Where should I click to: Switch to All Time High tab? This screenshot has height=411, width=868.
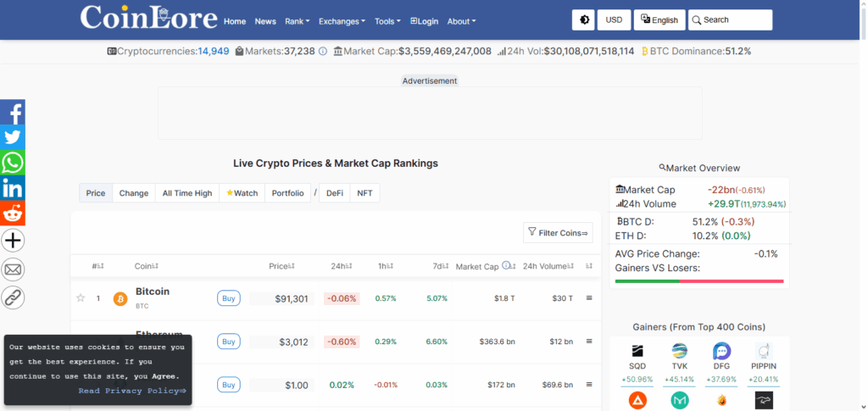[187, 193]
